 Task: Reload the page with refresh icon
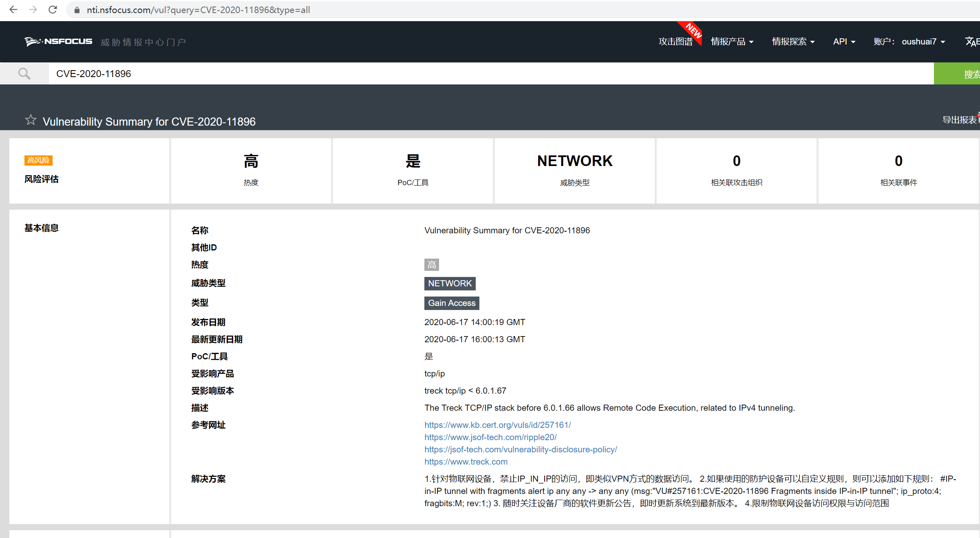point(53,10)
